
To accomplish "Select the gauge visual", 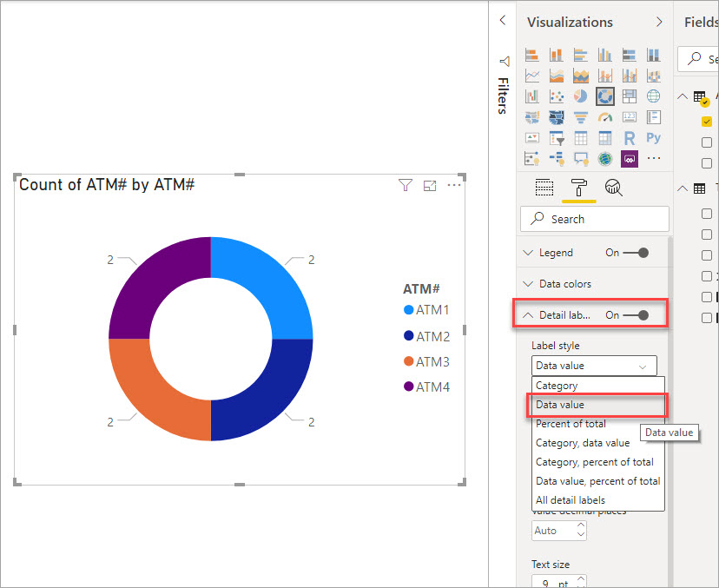I will point(605,117).
